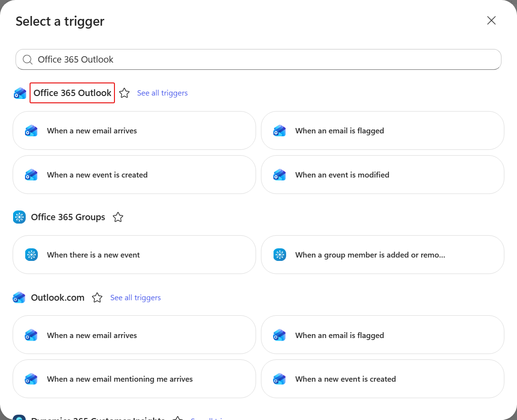517x420 pixels.
Task: Focus the Office 365 Outlook search field
Action: pos(258,59)
